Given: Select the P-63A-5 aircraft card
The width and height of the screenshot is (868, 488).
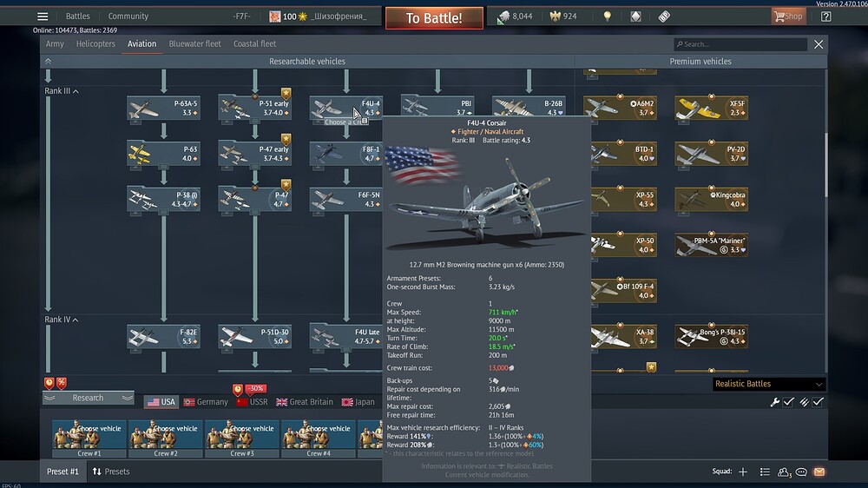Looking at the screenshot, I should [x=163, y=108].
